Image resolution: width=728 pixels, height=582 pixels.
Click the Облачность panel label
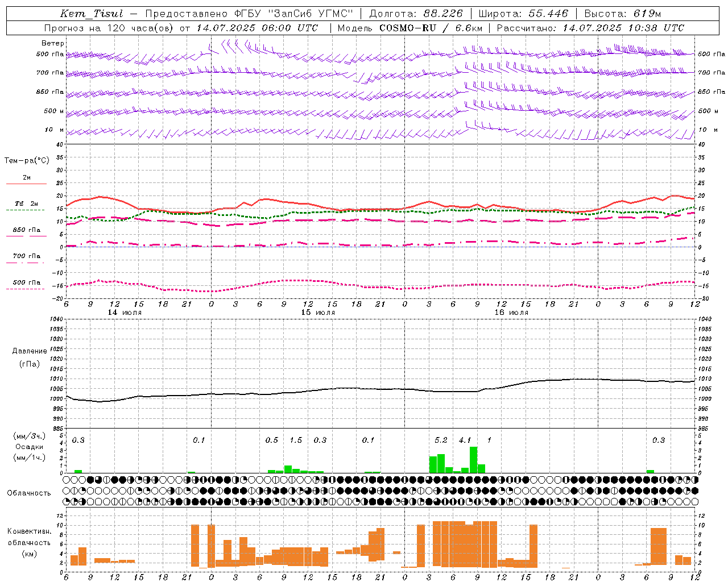(x=29, y=493)
